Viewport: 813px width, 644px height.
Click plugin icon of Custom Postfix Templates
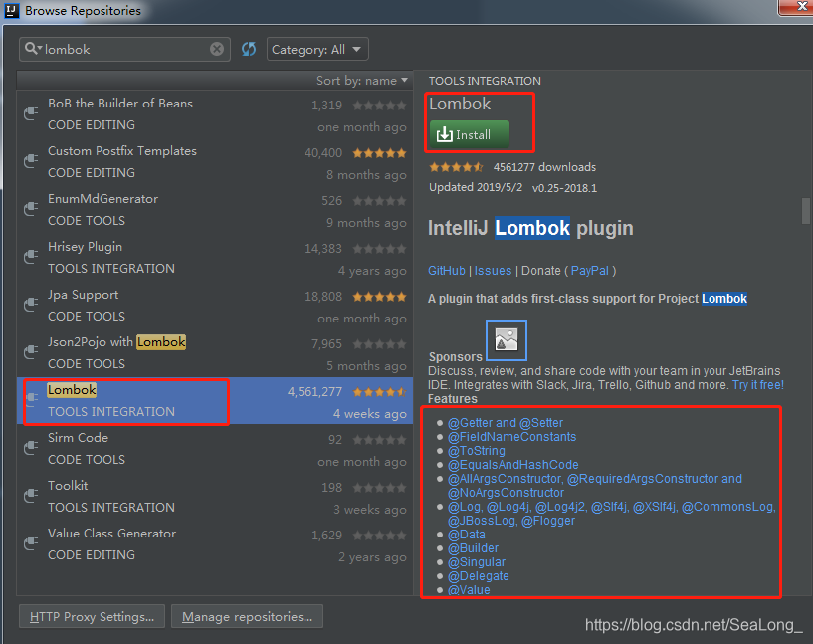pyautogui.click(x=31, y=161)
